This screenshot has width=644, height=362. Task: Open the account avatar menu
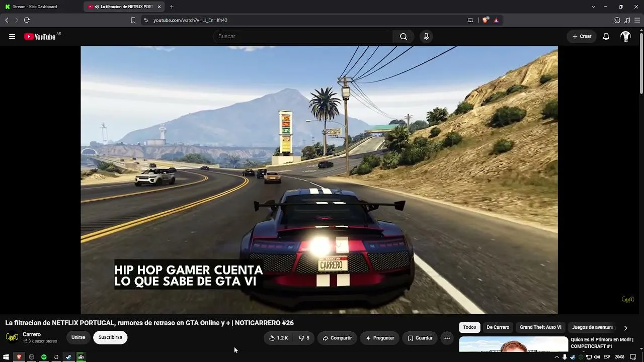(625, 36)
